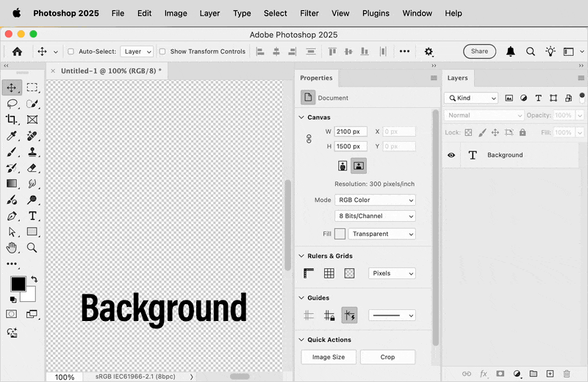Select the Clone Stamp tool

[32, 152]
